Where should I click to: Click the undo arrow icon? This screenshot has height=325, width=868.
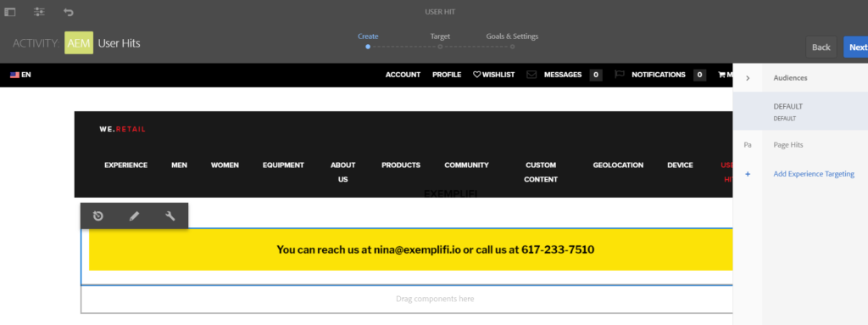tap(68, 12)
